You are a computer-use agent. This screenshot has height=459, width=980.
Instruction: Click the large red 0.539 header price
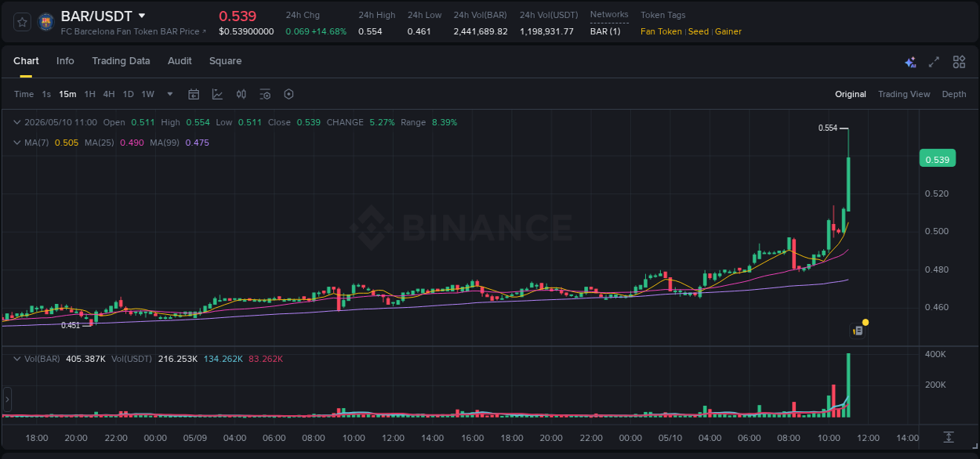coord(238,16)
